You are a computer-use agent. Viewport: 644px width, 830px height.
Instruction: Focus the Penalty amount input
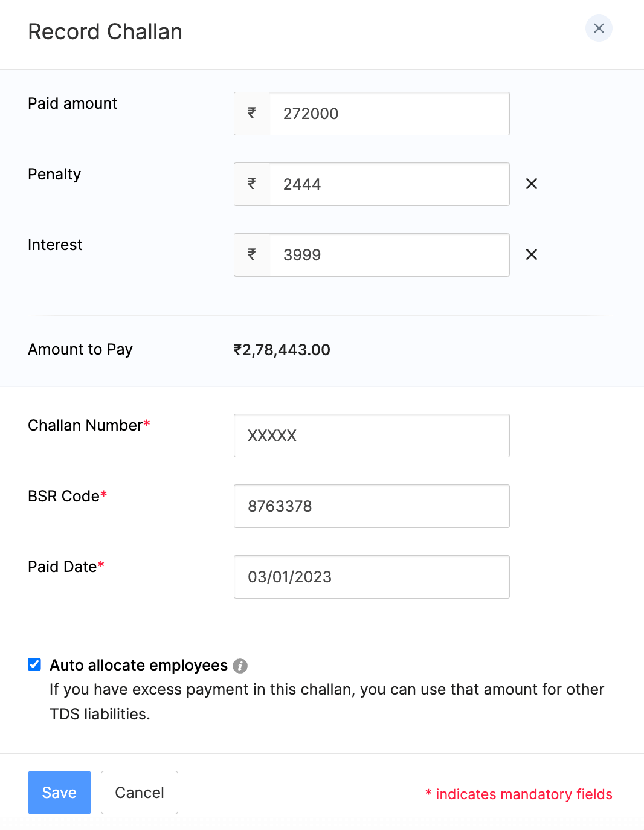[388, 184]
